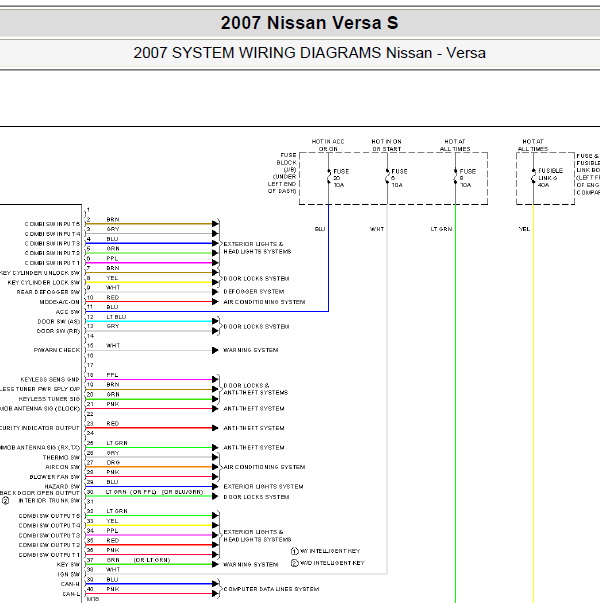This screenshot has width=600, height=603.
Task: Select the 'INTERIOR TRUNK SW' label
Action: coord(49,501)
